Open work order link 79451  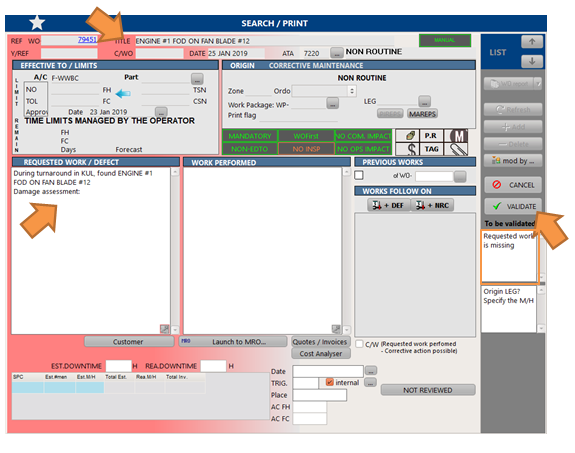87,40
